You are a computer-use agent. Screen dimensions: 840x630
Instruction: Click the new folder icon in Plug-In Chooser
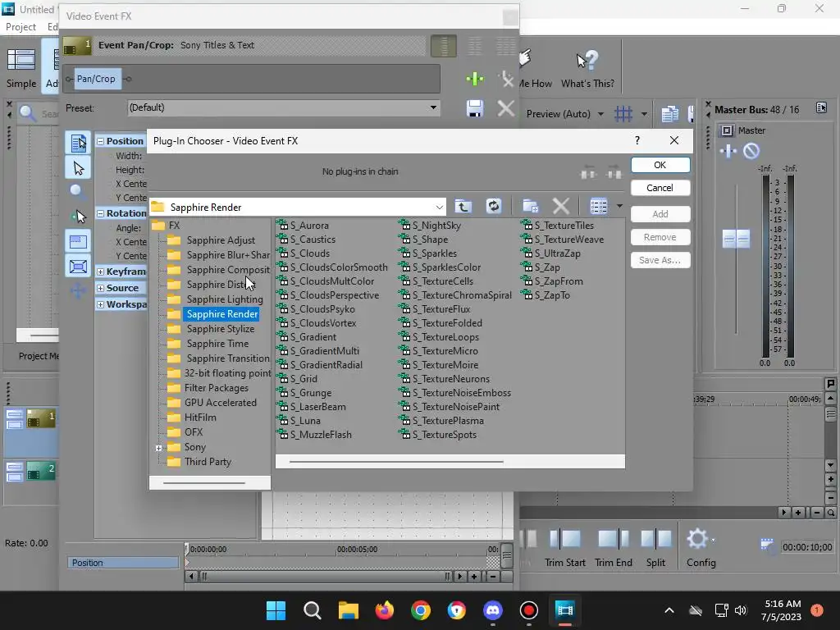coord(531,206)
